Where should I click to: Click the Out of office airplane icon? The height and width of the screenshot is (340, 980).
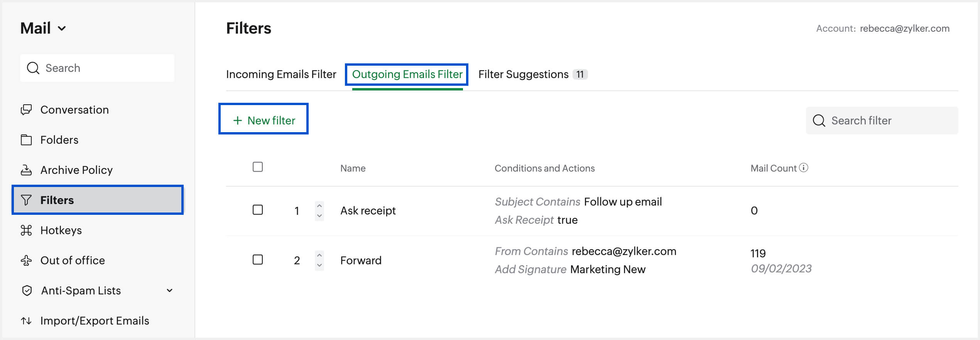(x=26, y=260)
